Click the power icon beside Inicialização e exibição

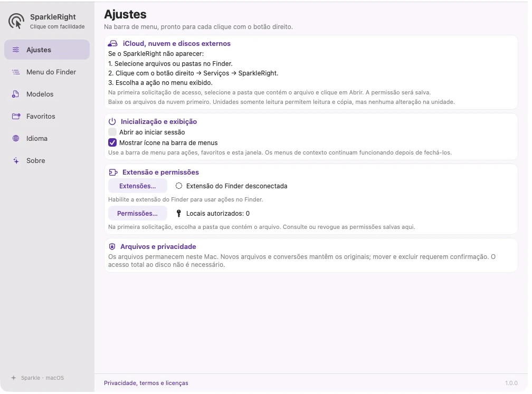112,121
